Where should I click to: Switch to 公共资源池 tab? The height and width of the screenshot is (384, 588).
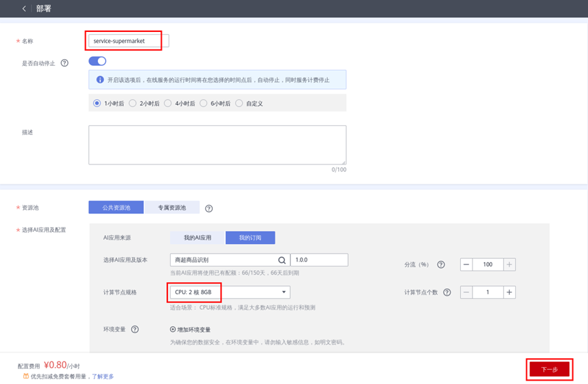point(116,207)
